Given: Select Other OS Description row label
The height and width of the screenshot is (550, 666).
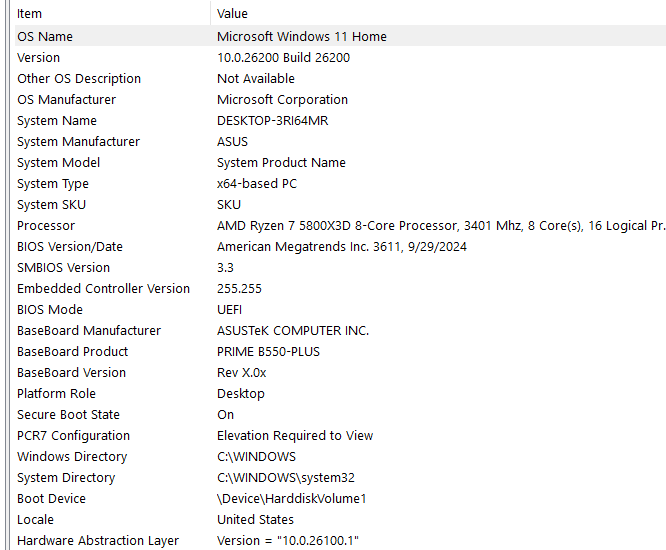Looking at the screenshot, I should tap(79, 79).
